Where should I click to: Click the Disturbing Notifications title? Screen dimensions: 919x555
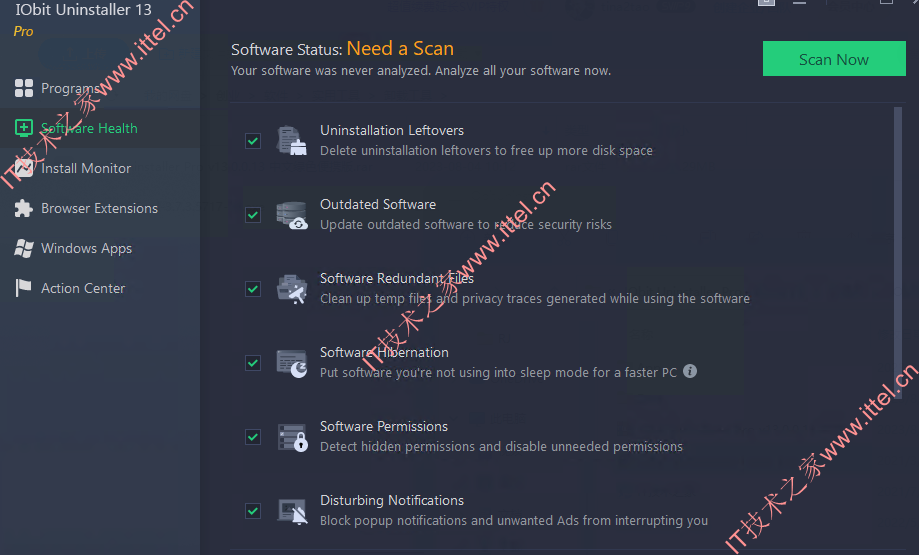[x=392, y=500]
